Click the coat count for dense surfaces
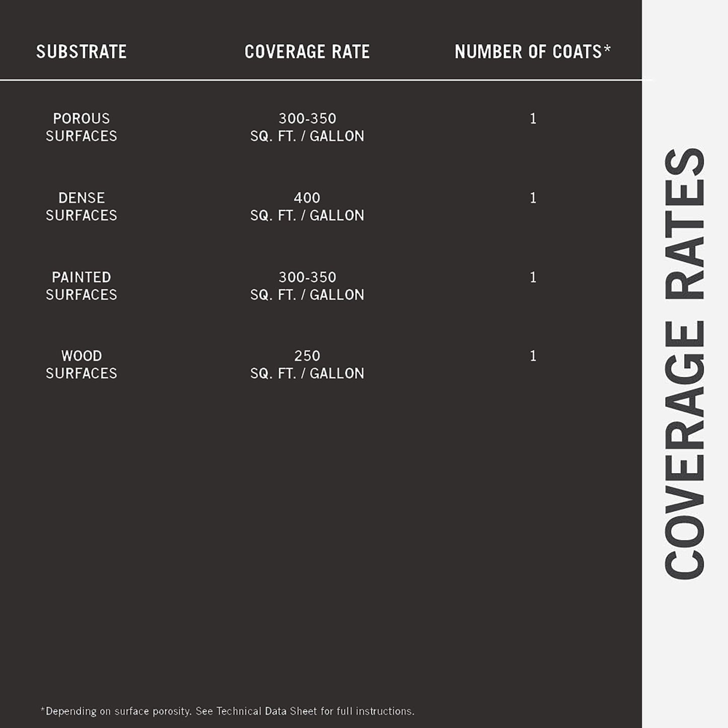 click(533, 198)
